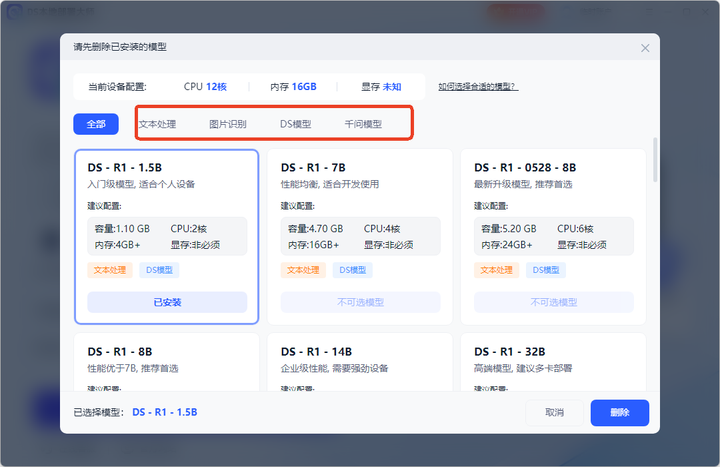This screenshot has width=720, height=467.
Task: Click 容量:1.10 GB in DS-R1-1.5B card
Action: click(x=122, y=229)
